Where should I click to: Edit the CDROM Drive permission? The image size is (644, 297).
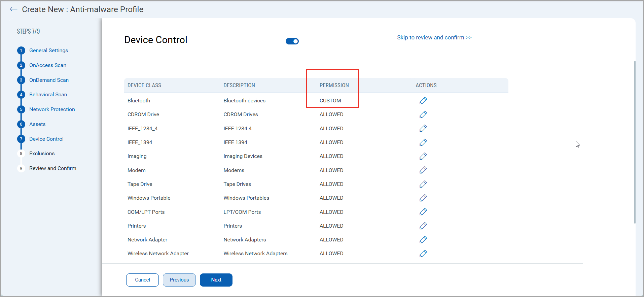(423, 114)
